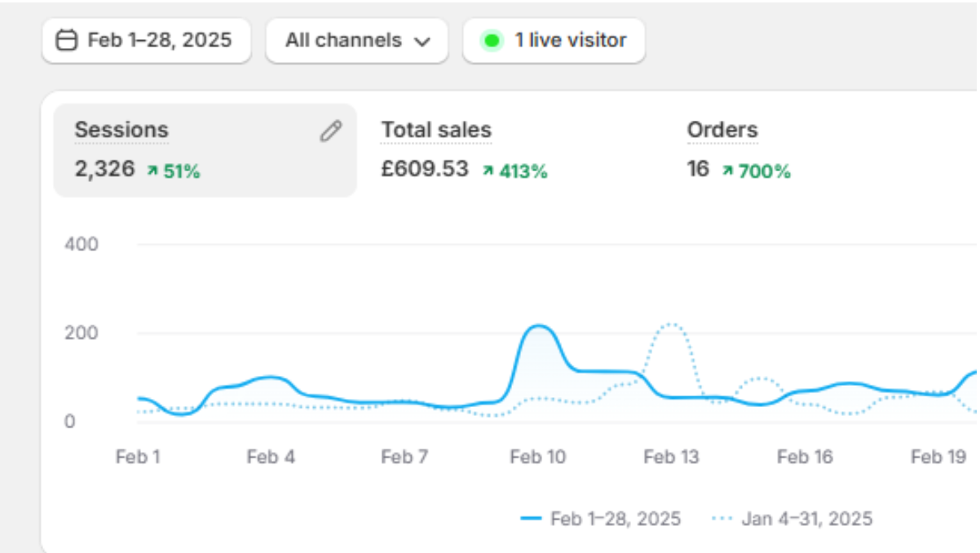Switch to the Orders metric tab
The height and width of the screenshot is (553, 980).
(722, 131)
